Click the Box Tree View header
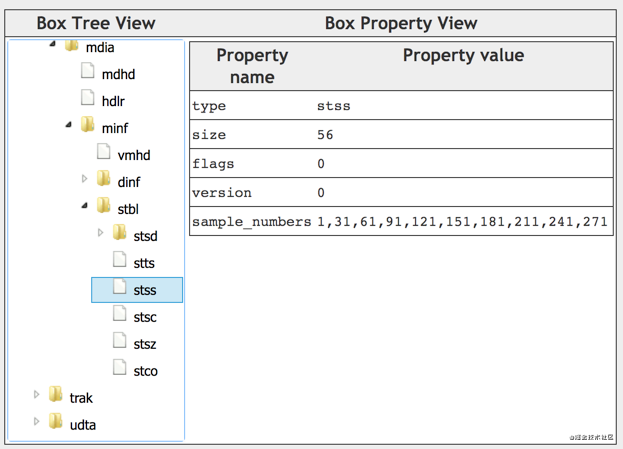 pyautogui.click(x=96, y=23)
